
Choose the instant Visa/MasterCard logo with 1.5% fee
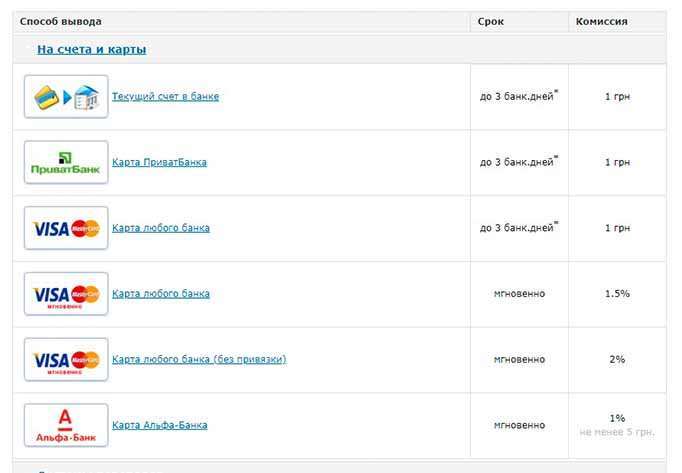(x=66, y=294)
